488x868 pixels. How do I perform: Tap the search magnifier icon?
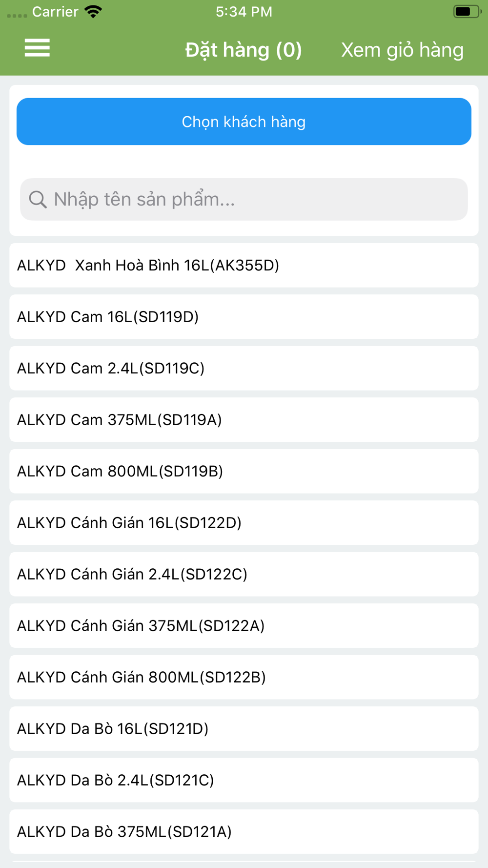point(38,199)
